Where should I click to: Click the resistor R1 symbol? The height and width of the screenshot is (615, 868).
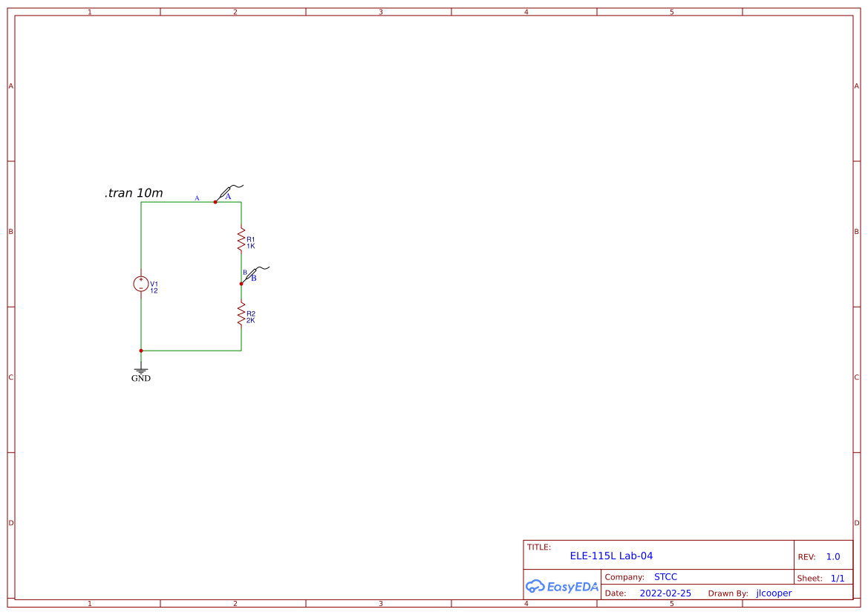coord(241,239)
